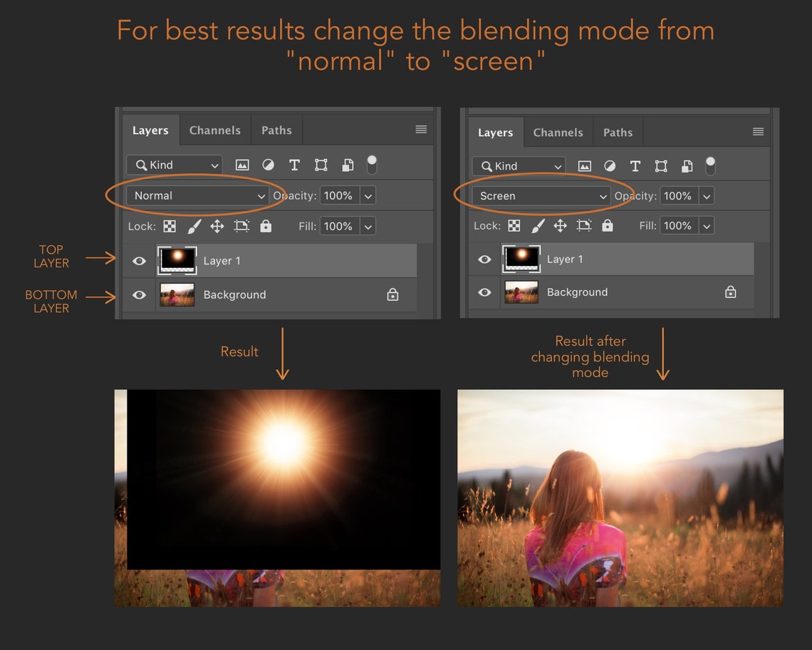Enable Lock transparent pixels
Screen dimensions: 812x650
click(x=170, y=226)
